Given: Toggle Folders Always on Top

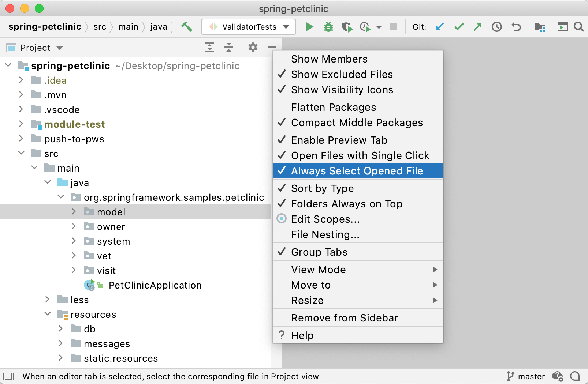Looking at the screenshot, I should [x=358, y=204].
